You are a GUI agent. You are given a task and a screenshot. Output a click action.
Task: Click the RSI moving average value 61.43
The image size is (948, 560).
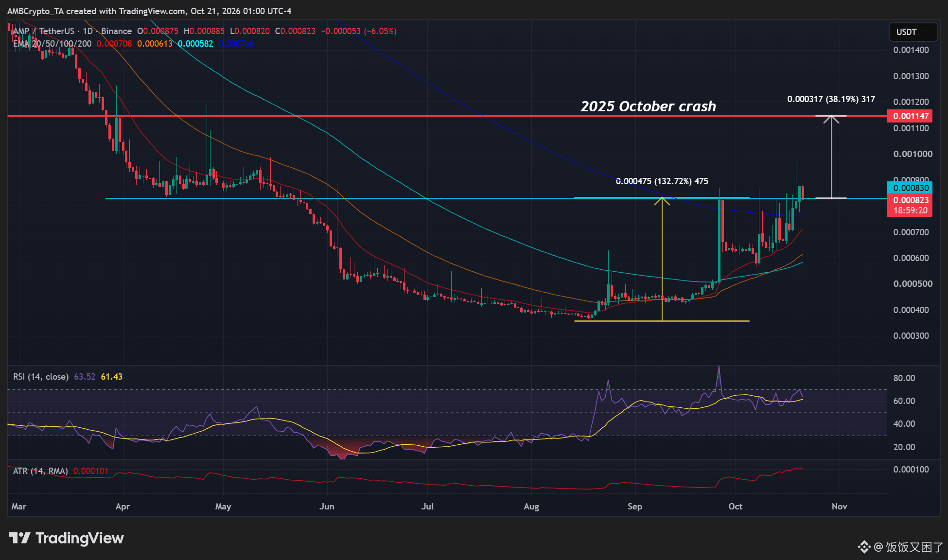(112, 377)
